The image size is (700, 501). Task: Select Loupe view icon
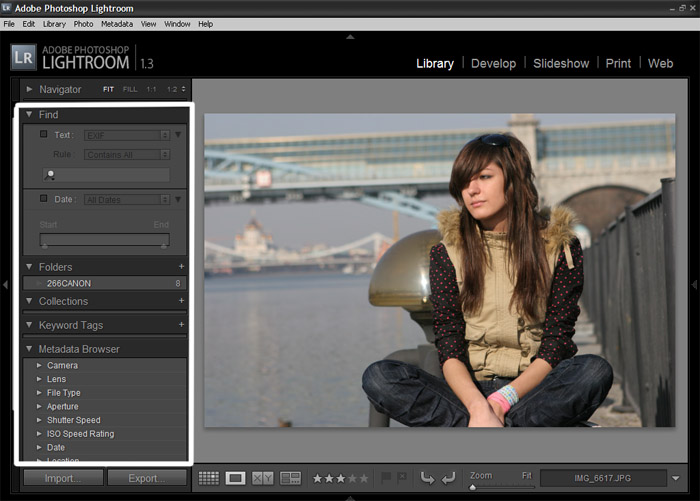coord(235,478)
